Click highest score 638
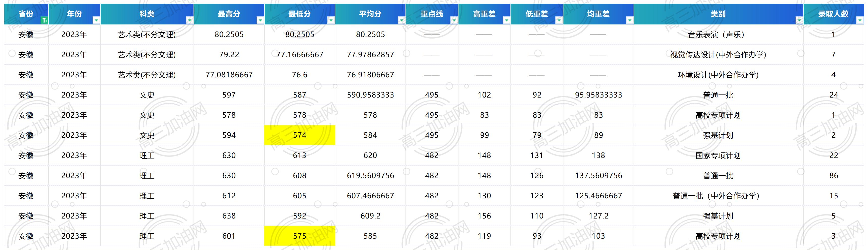This screenshot has height=250, width=868. coord(229,216)
